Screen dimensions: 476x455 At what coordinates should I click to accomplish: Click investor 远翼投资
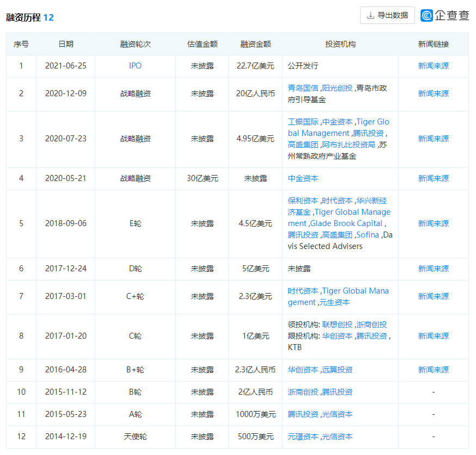pos(337,370)
